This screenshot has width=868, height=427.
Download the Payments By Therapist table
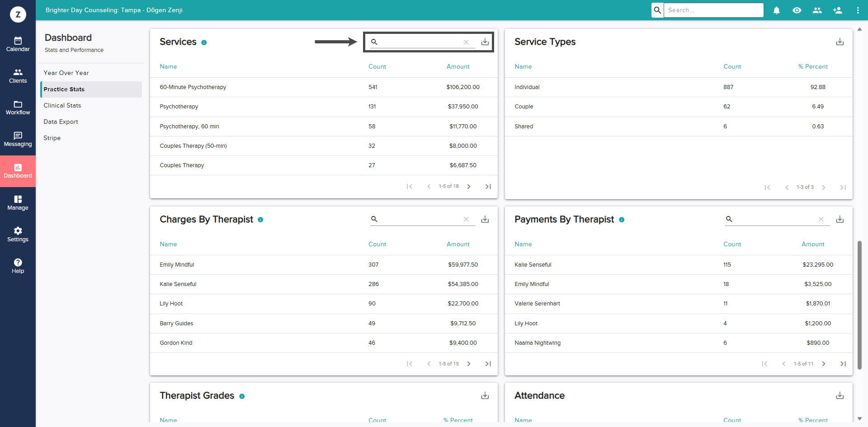(840, 219)
